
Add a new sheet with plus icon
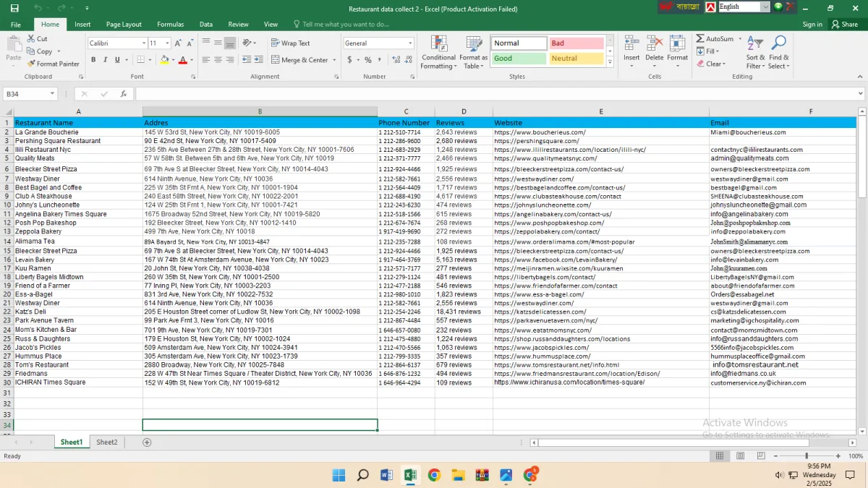tap(147, 442)
